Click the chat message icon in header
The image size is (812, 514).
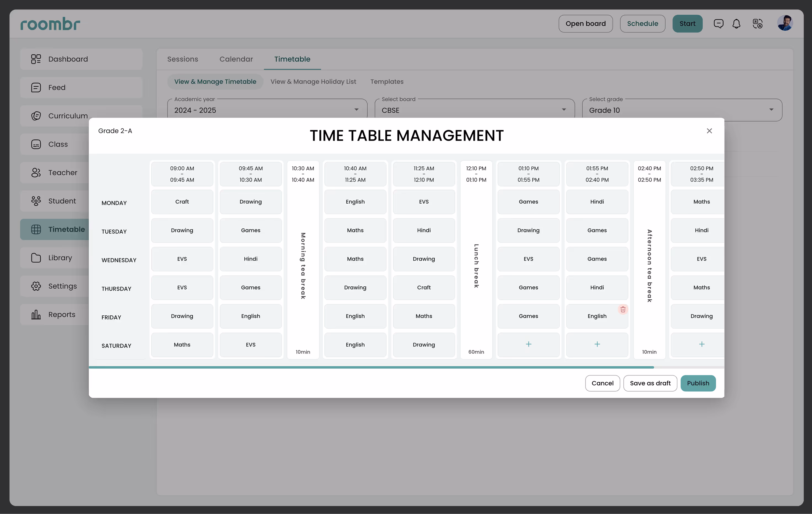pos(718,24)
